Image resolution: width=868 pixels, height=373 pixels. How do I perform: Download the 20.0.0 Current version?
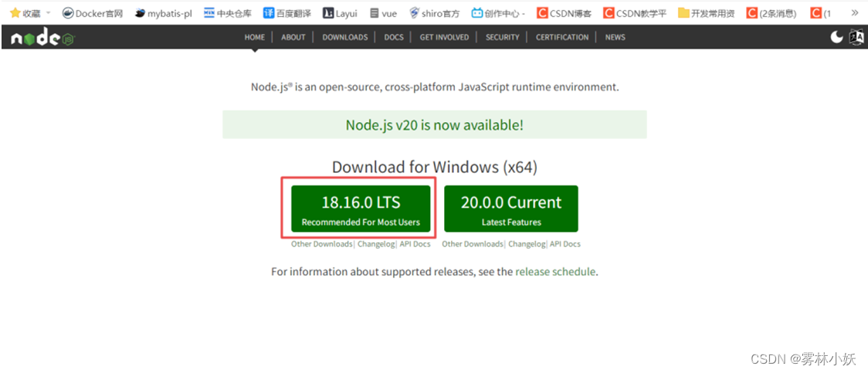coord(511,209)
